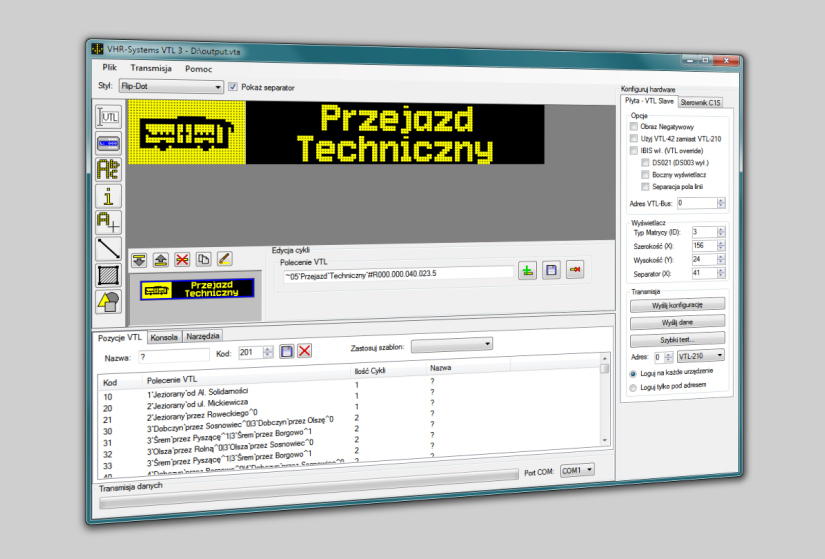Move cycle down with arrow icon
The height and width of the screenshot is (559, 825).
[x=139, y=260]
